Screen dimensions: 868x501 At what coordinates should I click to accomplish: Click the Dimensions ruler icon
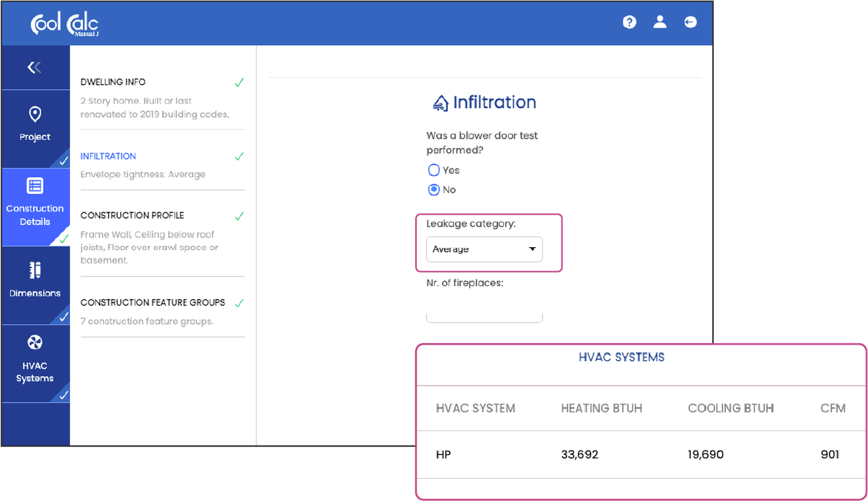[x=35, y=271]
